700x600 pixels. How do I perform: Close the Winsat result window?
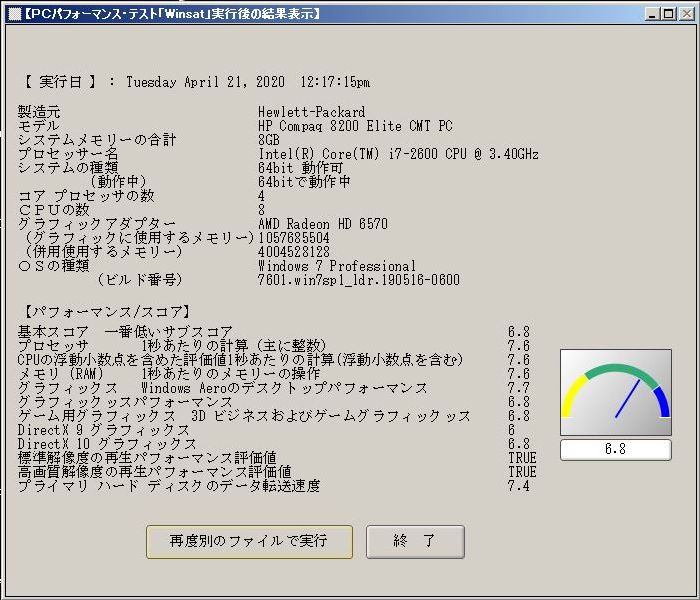pos(686,14)
